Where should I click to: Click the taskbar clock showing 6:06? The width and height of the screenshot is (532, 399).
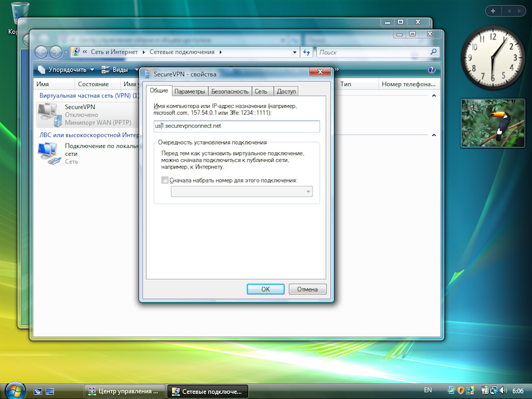point(518,391)
